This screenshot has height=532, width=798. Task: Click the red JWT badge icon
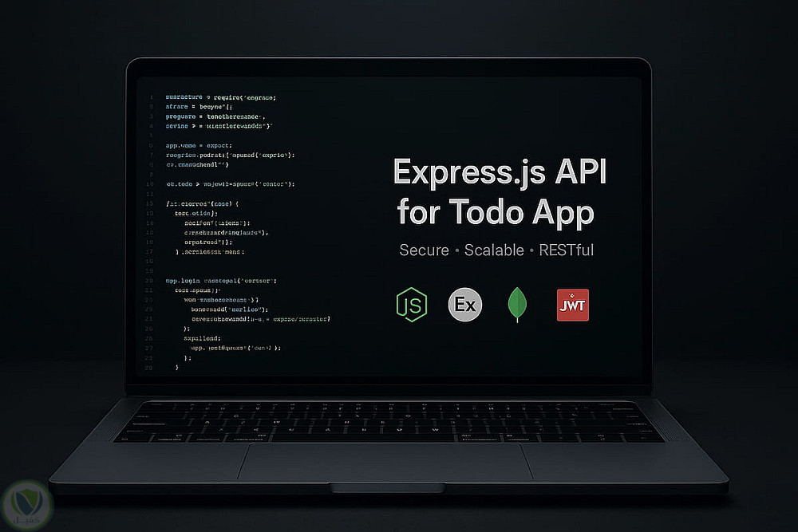[x=572, y=305]
